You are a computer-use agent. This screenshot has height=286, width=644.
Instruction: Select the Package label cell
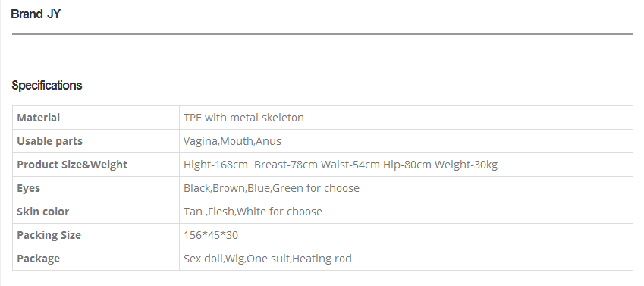(96, 259)
